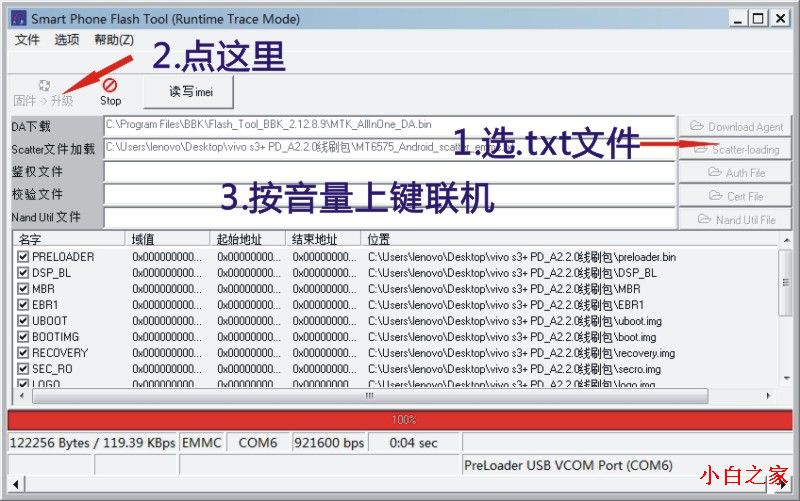This screenshot has width=800, height=501.
Task: Click the 鉴权文件 input field
Action: [x=390, y=172]
